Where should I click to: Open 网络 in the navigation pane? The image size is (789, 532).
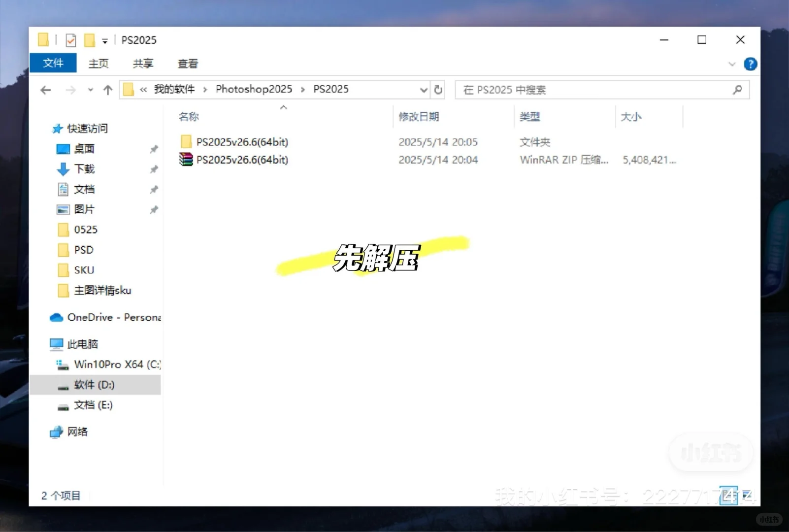[x=77, y=432]
